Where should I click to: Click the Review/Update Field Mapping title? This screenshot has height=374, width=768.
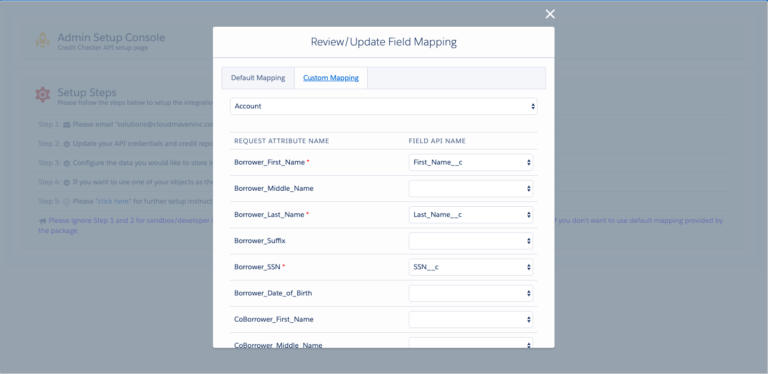[x=384, y=42]
